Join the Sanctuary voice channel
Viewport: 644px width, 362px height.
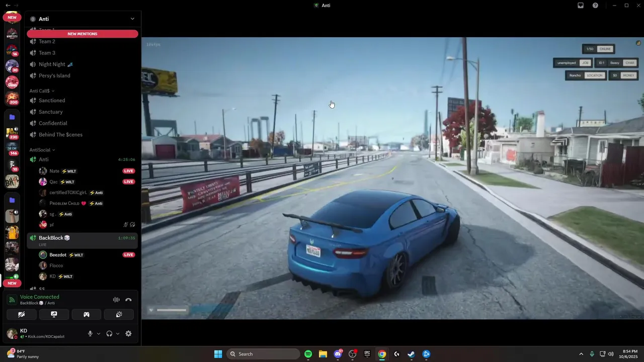(x=83, y=112)
